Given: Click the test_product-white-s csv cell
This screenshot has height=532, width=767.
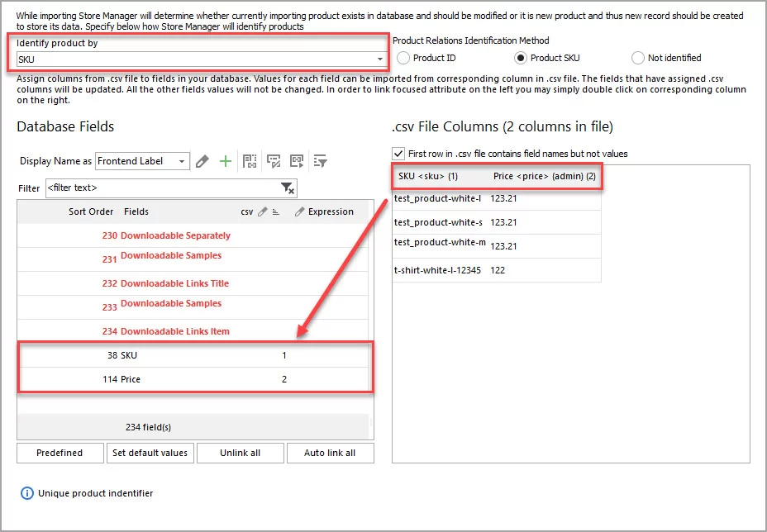Looking at the screenshot, I should click(x=438, y=222).
